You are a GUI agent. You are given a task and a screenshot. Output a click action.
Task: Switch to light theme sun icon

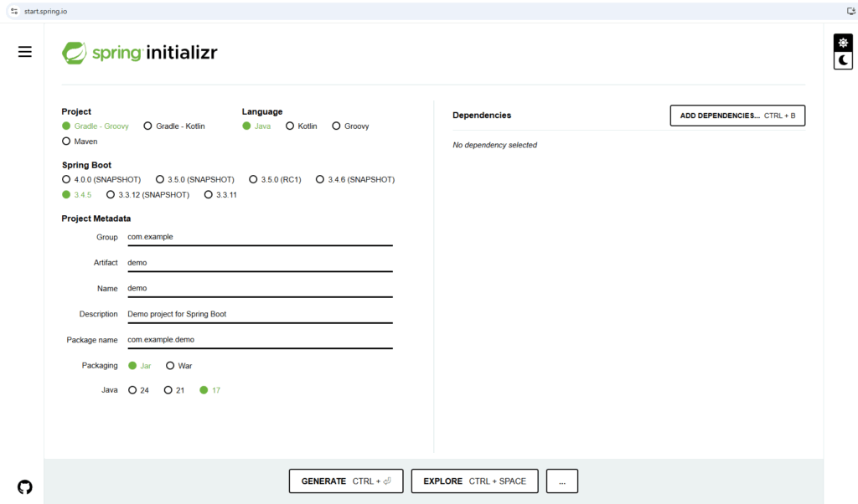tap(843, 43)
